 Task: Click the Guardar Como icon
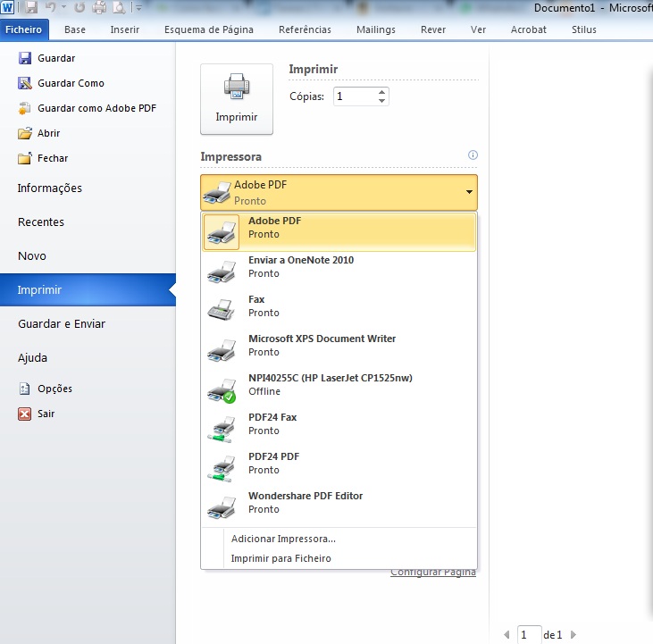click(25, 83)
